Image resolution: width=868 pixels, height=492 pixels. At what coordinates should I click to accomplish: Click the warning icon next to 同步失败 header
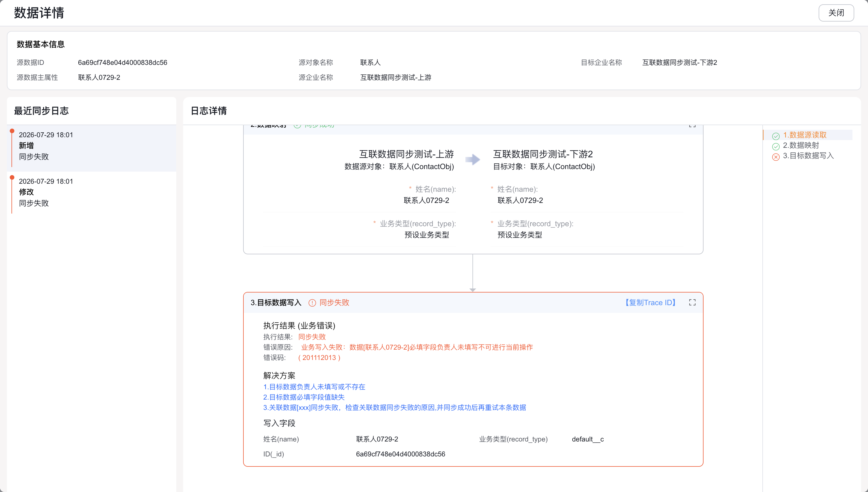pos(312,303)
